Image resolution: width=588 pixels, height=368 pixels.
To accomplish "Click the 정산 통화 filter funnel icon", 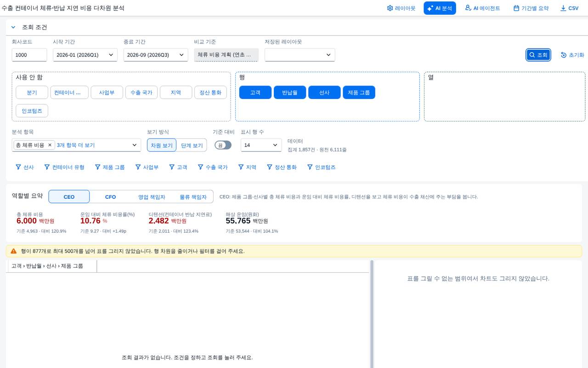I will pyautogui.click(x=270, y=167).
